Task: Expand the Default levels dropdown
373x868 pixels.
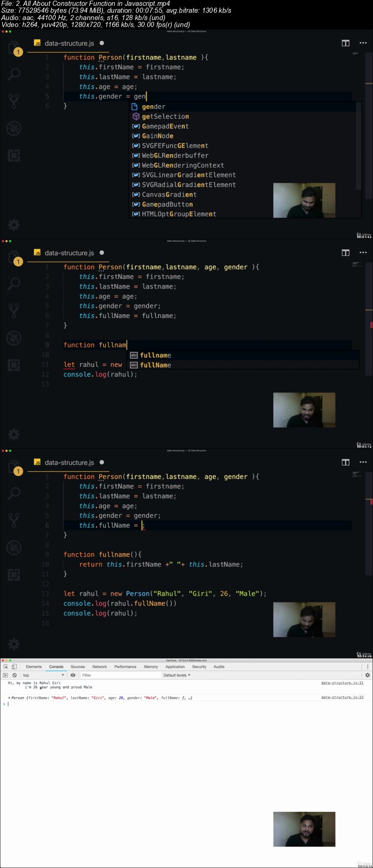Action: point(177,675)
